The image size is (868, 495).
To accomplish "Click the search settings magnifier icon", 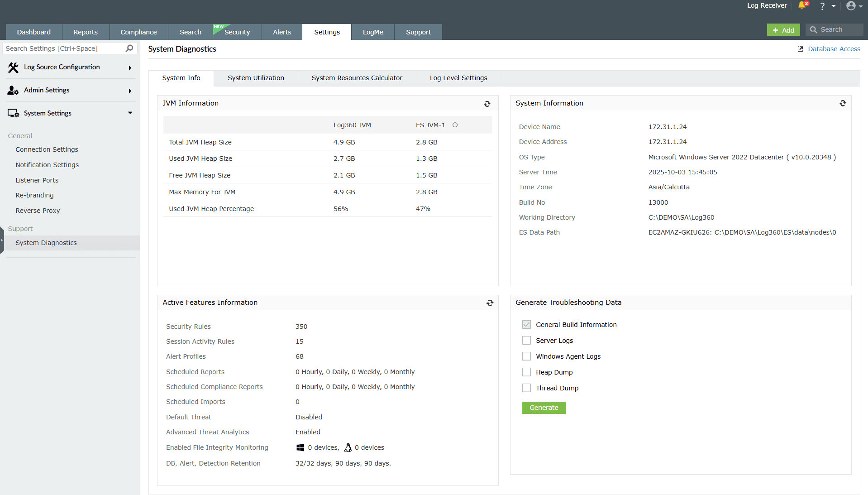I will (x=129, y=48).
